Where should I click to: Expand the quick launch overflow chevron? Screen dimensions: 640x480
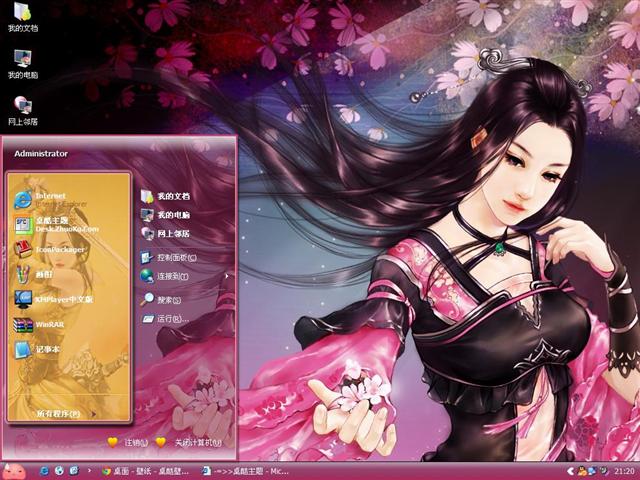pos(89,471)
